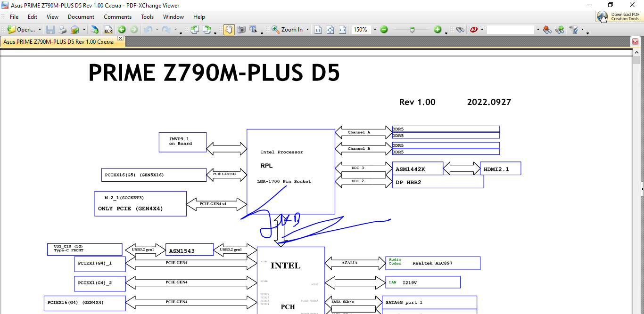The image size is (644, 314).
Task: Click the Scan/Import blue arrow icon
Action: click(x=95, y=30)
